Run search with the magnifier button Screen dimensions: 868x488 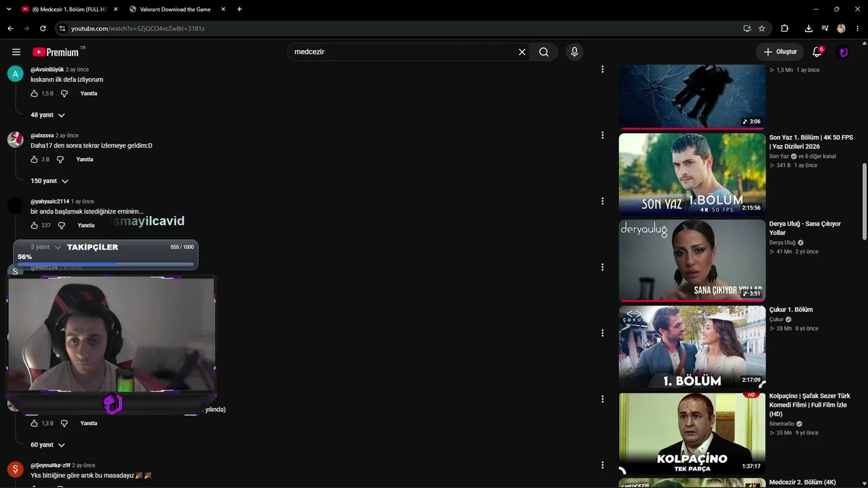pyautogui.click(x=544, y=52)
